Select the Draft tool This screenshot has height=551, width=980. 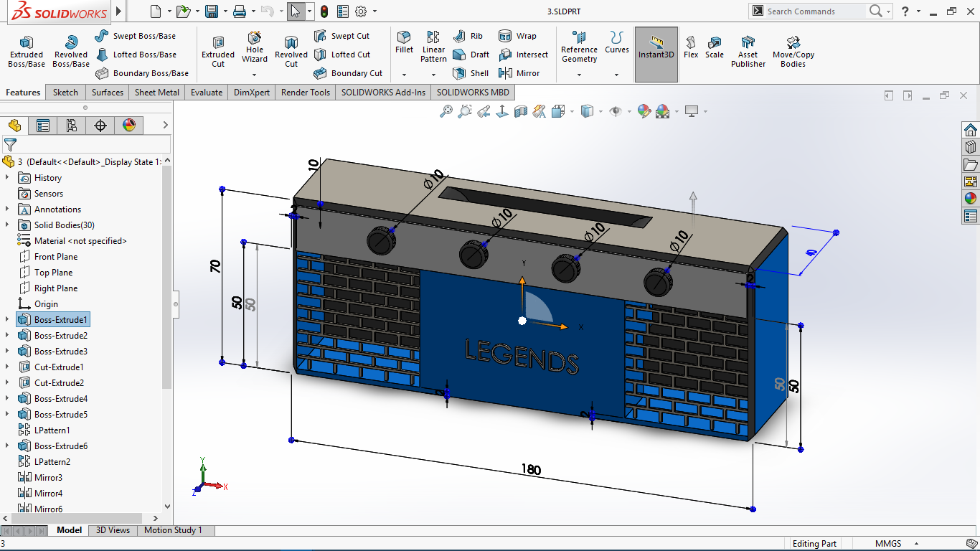click(471, 55)
